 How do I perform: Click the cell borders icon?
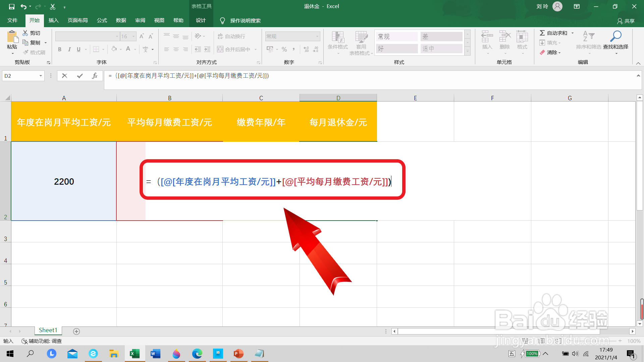96,49
